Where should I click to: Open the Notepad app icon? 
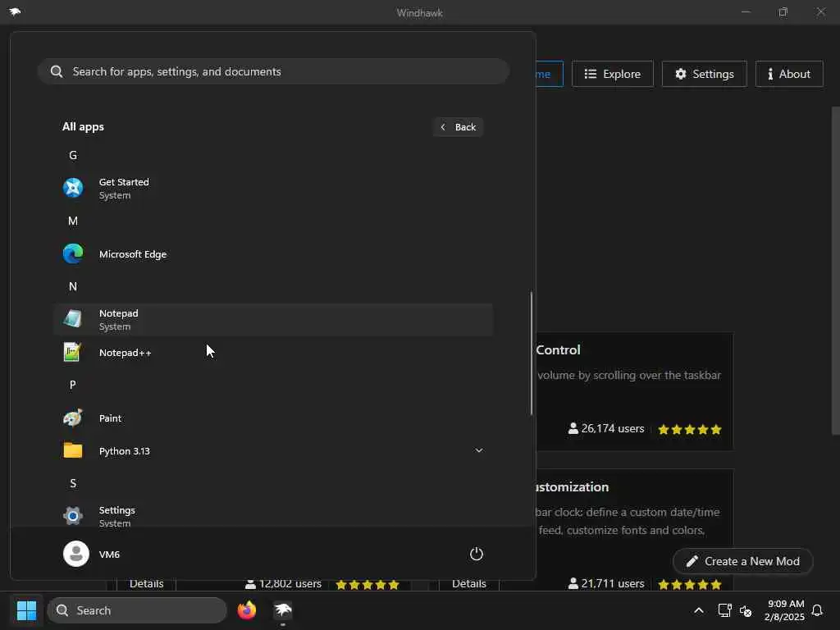[x=73, y=319]
